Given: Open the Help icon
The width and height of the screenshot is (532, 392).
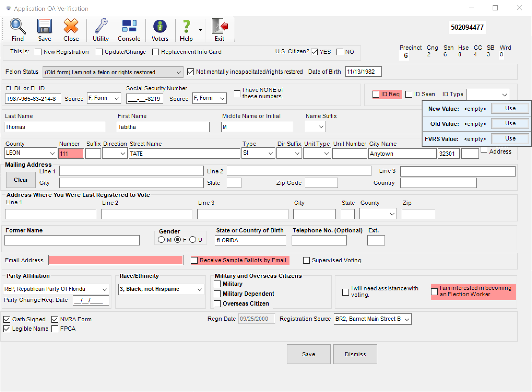Looking at the screenshot, I should [x=186, y=30].
